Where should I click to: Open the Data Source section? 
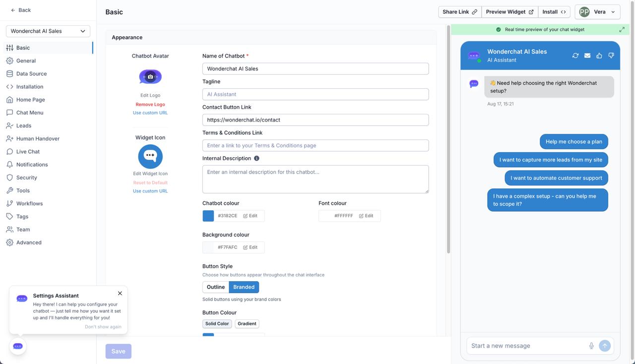(x=48, y=73)
